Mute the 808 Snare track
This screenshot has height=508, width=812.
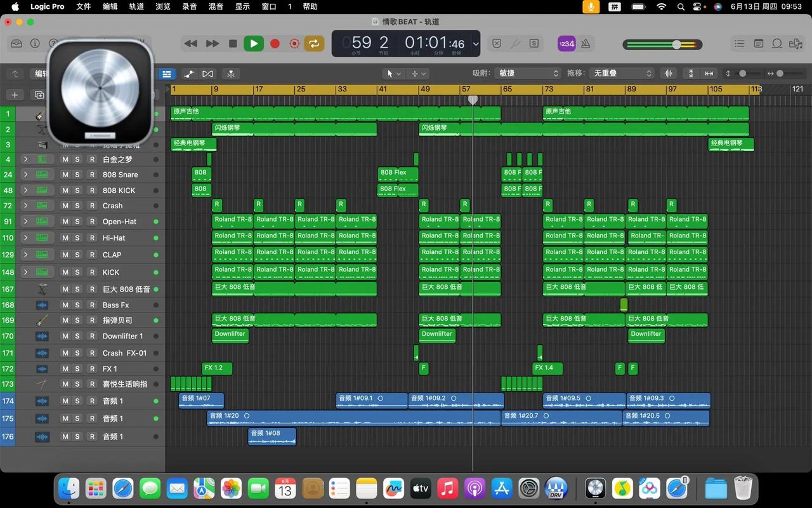65,175
